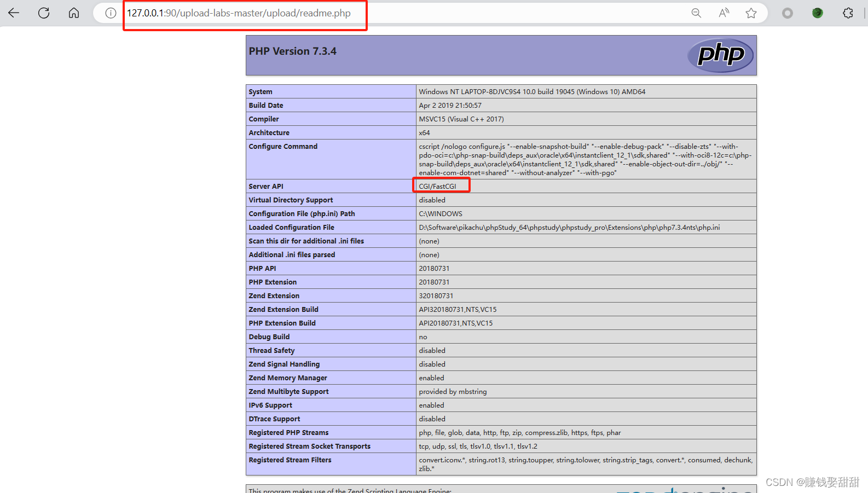Select 'Zend Signal Handling' label
The height and width of the screenshot is (493, 868).
[x=284, y=364]
